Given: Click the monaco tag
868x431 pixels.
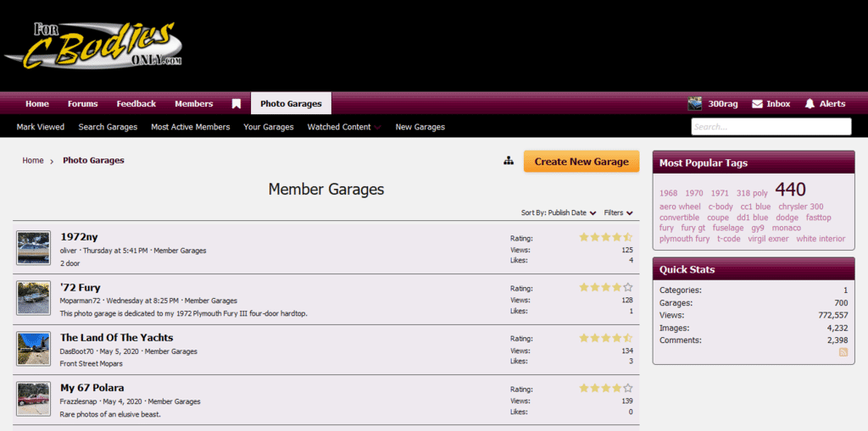Looking at the screenshot, I should click(787, 228).
